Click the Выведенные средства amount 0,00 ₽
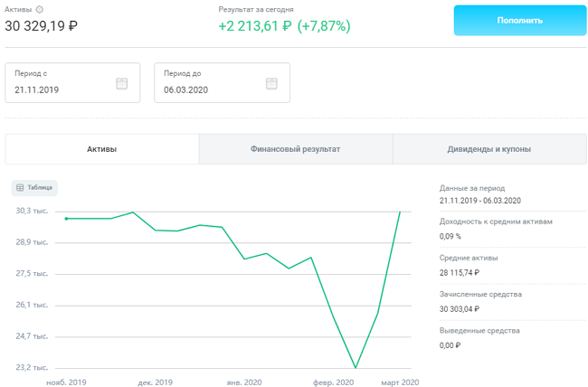 point(450,345)
